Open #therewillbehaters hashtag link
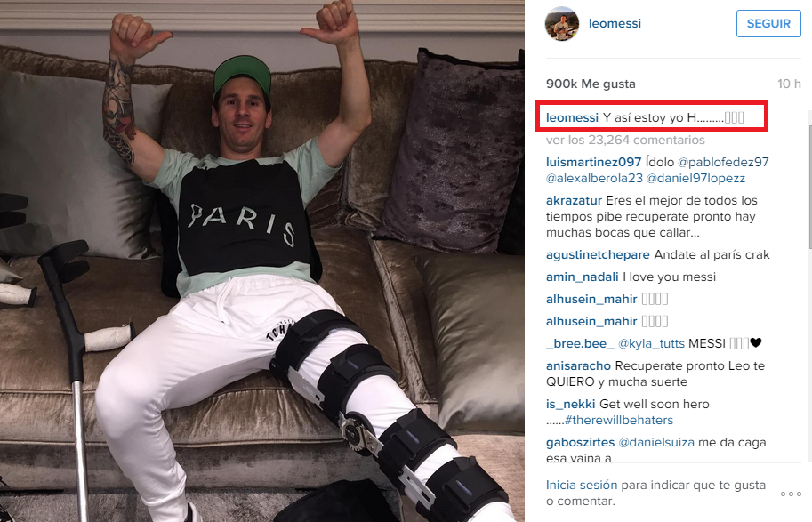Image resolution: width=812 pixels, height=522 pixels. 619,420
